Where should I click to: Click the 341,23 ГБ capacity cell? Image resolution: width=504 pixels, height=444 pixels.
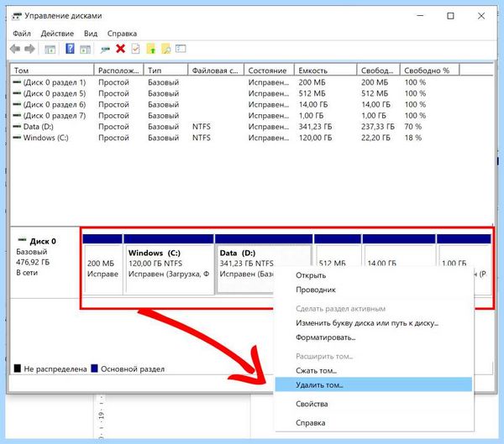coord(315,127)
